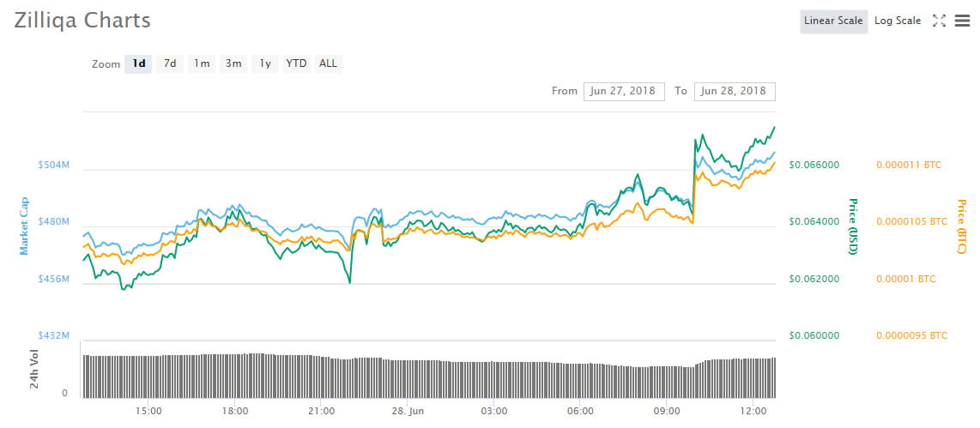980x428 pixels.
Task: Click the 0.00001 BTC label
Action: (906, 279)
